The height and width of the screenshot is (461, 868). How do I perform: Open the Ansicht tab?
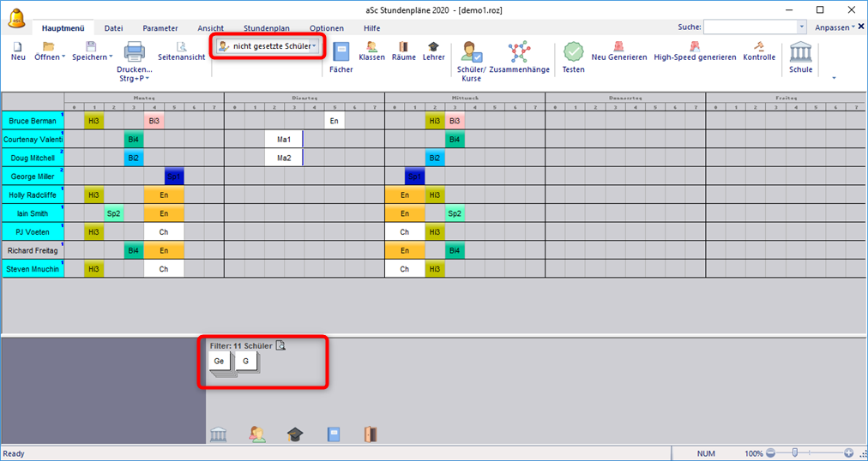click(211, 28)
